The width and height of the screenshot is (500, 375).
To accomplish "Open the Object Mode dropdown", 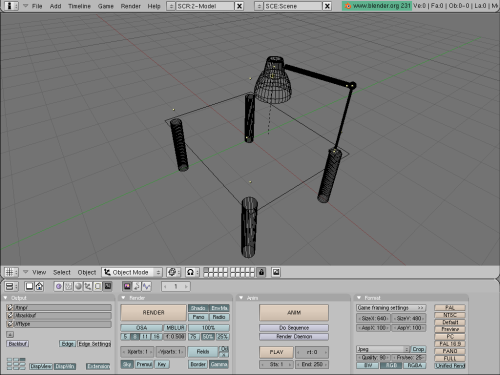I will pyautogui.click(x=132, y=272).
